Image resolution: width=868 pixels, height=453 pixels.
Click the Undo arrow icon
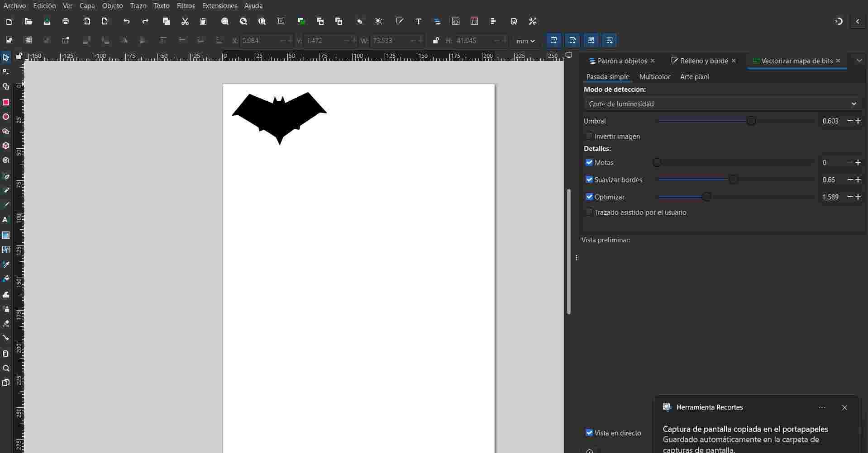[x=126, y=21]
